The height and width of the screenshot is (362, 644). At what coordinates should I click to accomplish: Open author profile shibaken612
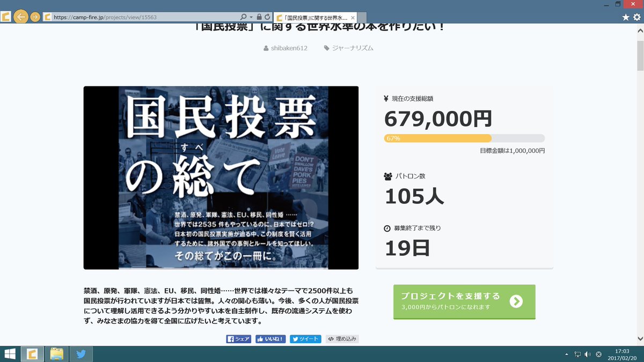pyautogui.click(x=289, y=48)
